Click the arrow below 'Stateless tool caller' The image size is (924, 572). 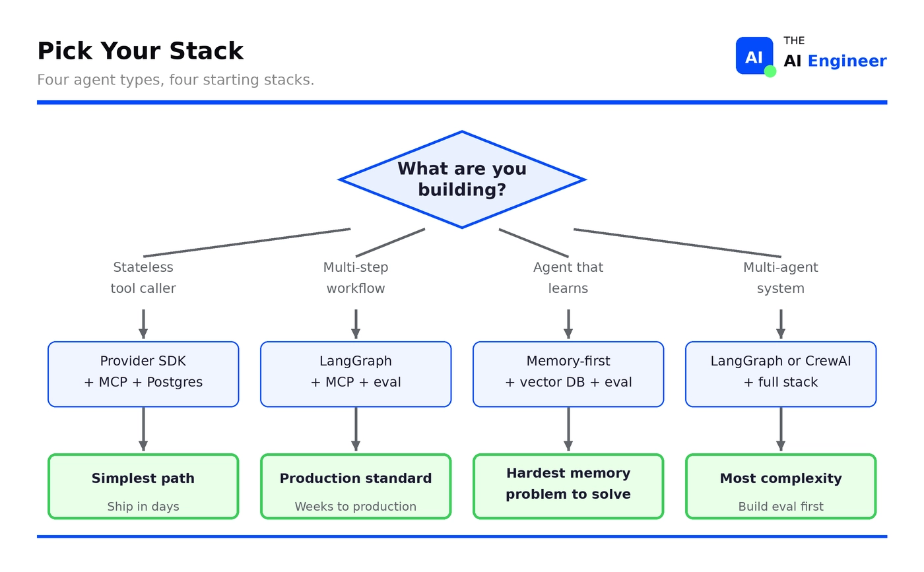click(143, 324)
